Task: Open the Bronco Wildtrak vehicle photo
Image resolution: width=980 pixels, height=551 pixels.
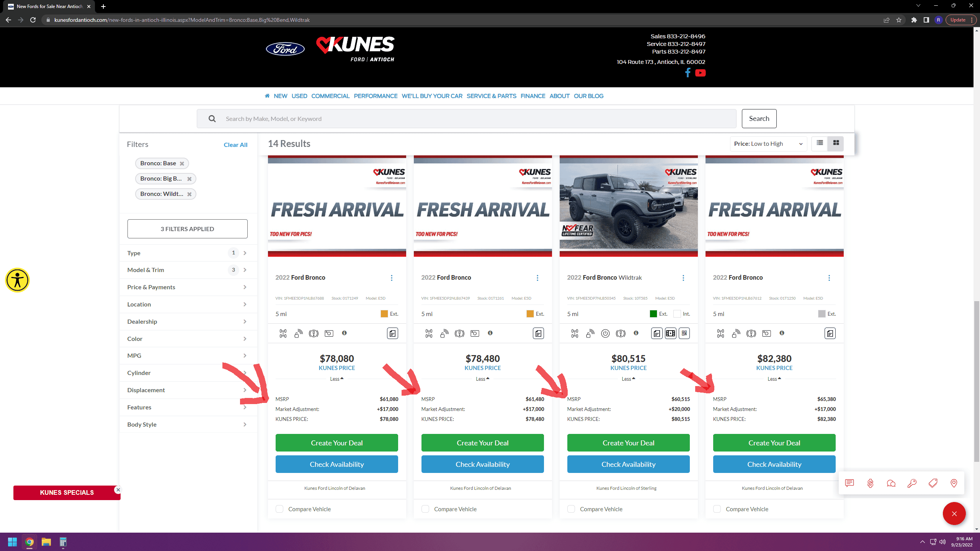Action: [x=629, y=206]
